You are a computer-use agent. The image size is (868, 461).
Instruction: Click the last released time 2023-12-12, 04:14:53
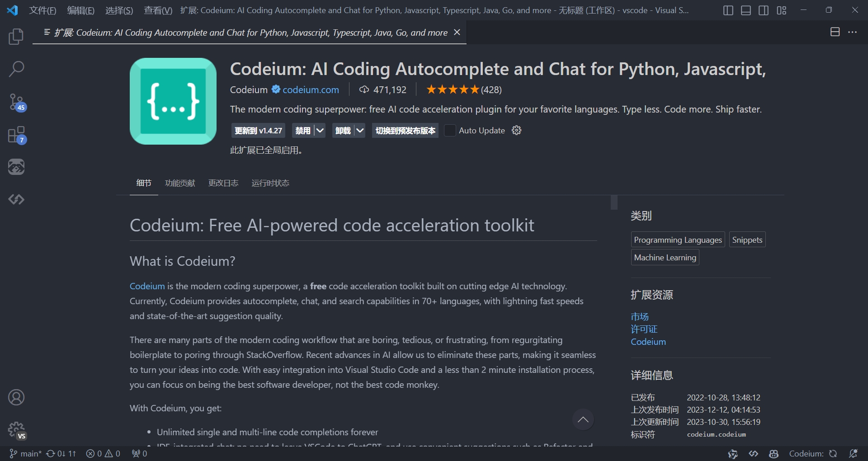pyautogui.click(x=724, y=410)
